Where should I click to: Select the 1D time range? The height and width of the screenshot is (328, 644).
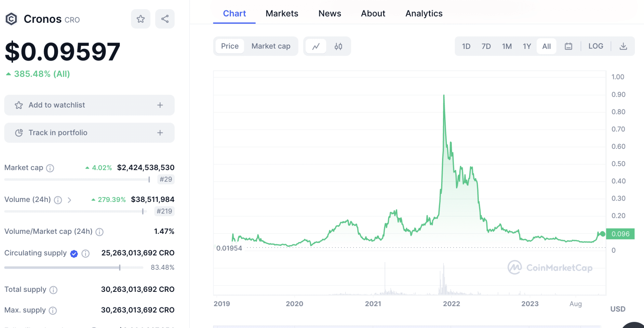click(x=466, y=46)
